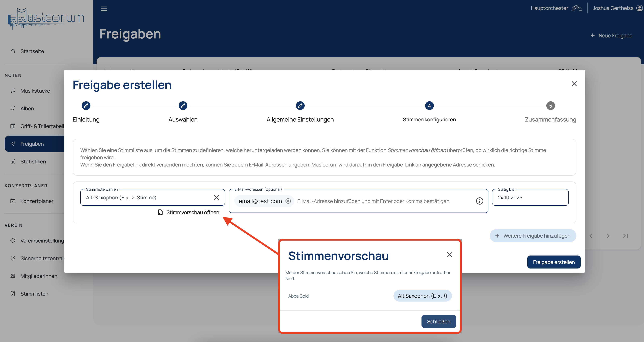The width and height of the screenshot is (644, 342).
Task: Jump to step 5 Zusammenfassung
Action: (x=550, y=106)
